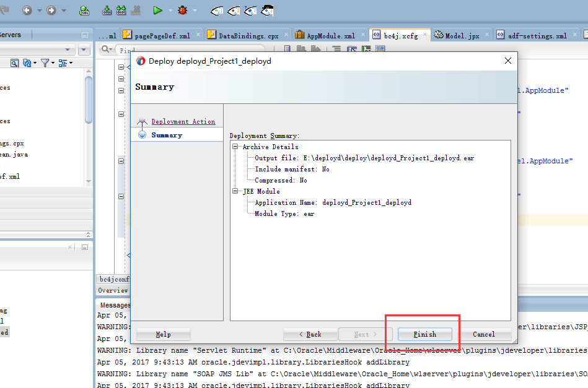Open the SQL Worksheet toolbar icon
Image resolution: width=588 pixels, height=388 pixels.
(84, 11)
